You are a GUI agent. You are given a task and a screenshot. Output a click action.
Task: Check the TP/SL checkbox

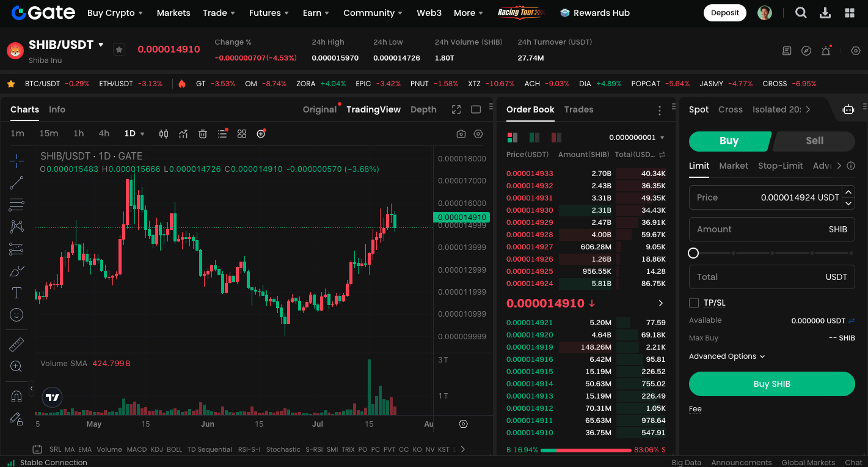pyautogui.click(x=694, y=303)
